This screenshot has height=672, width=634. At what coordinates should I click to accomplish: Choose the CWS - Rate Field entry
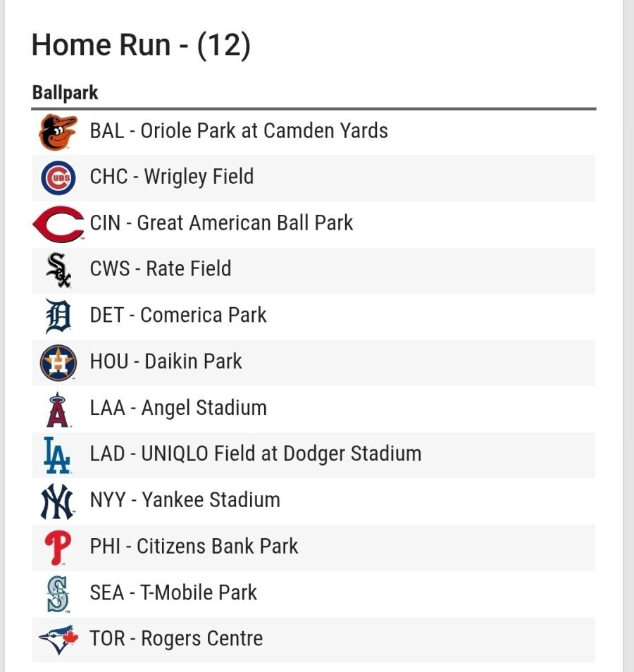pyautogui.click(x=313, y=270)
